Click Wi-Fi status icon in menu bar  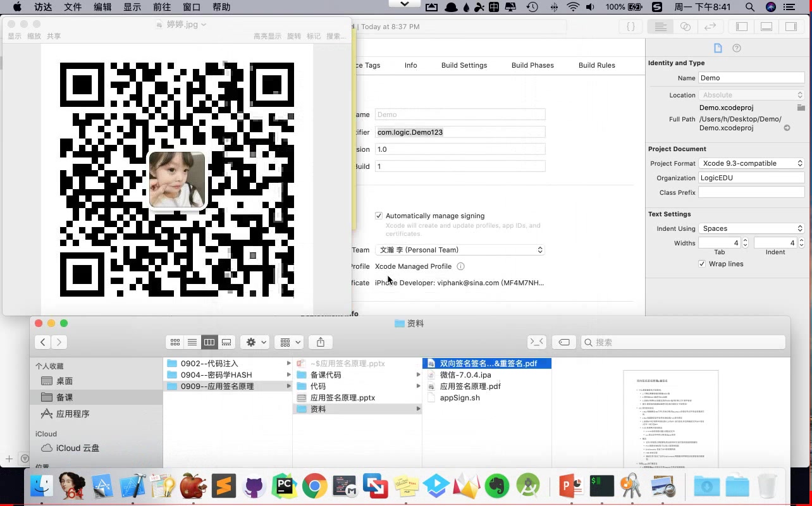[x=573, y=7]
